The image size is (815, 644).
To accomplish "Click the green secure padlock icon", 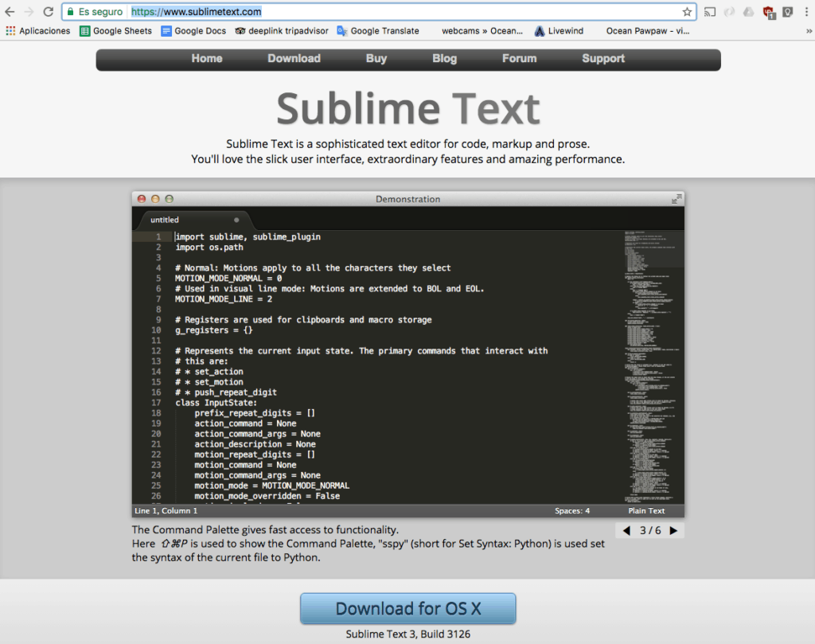I will [71, 11].
